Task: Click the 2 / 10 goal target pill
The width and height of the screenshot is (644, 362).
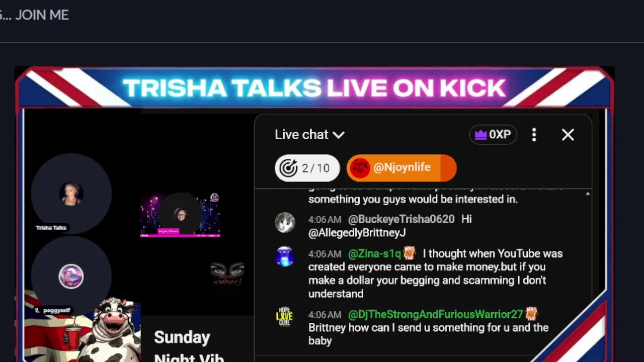Action: (x=307, y=168)
